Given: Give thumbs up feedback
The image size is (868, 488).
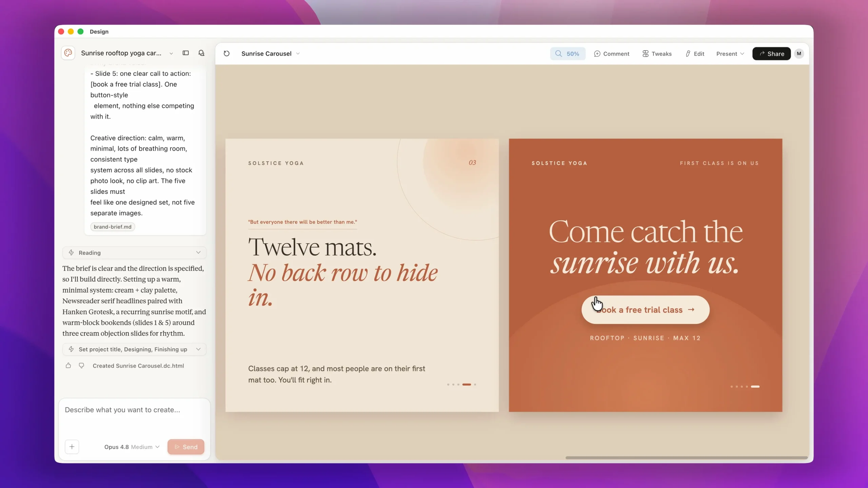Looking at the screenshot, I should click(x=68, y=365).
